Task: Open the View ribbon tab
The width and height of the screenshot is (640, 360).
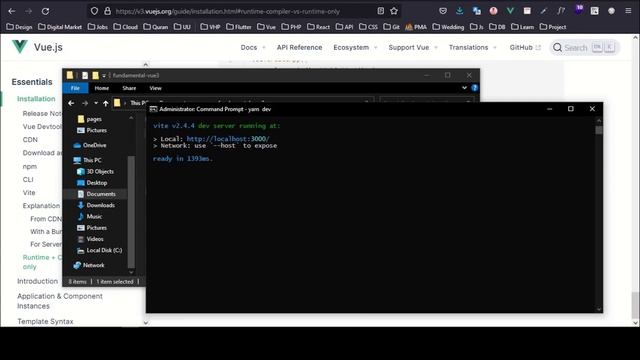Action: pos(156,88)
